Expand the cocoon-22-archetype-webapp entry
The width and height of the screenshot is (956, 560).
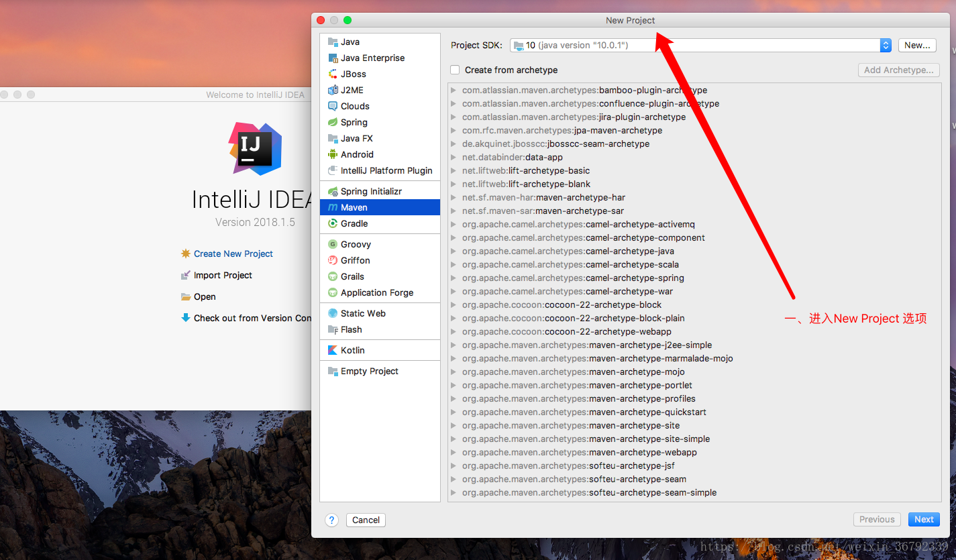[454, 331]
